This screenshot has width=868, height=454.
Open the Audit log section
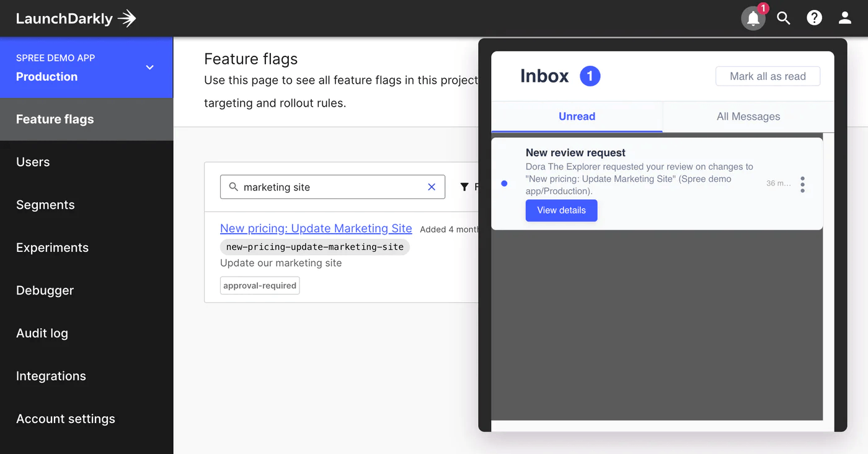click(x=42, y=333)
